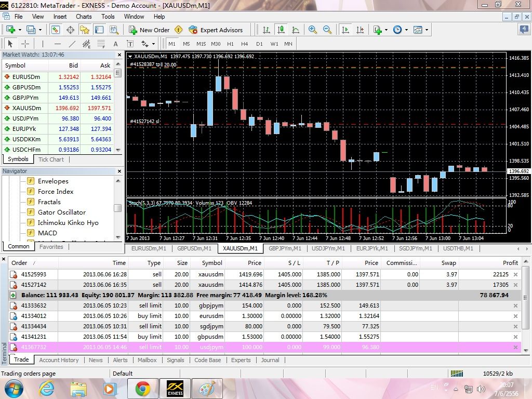Viewport: 532px width, 399px height.
Task: Zoom in on the chart
Action: click(x=312, y=30)
